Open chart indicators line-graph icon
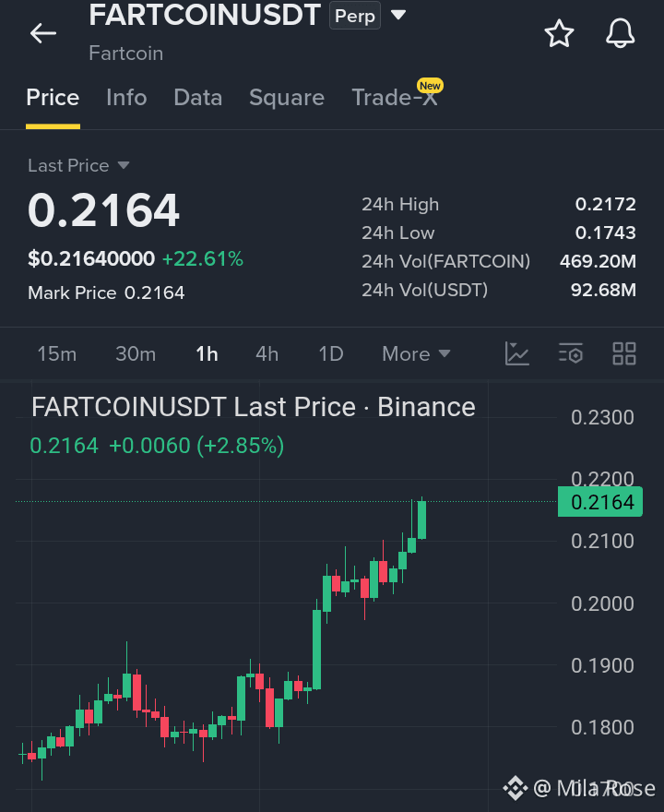This screenshot has width=664, height=812. click(x=516, y=354)
